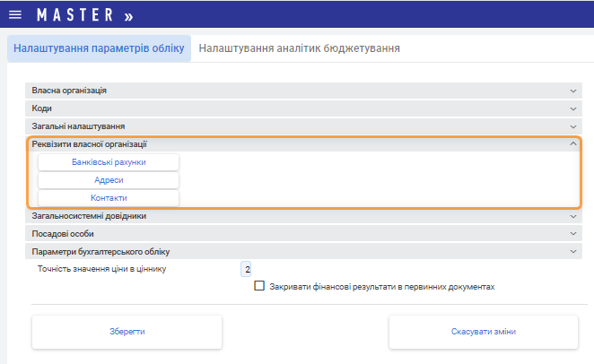Click the chevron arrow on the Коди row
Viewport: 594px width, 364px height.
click(x=573, y=108)
